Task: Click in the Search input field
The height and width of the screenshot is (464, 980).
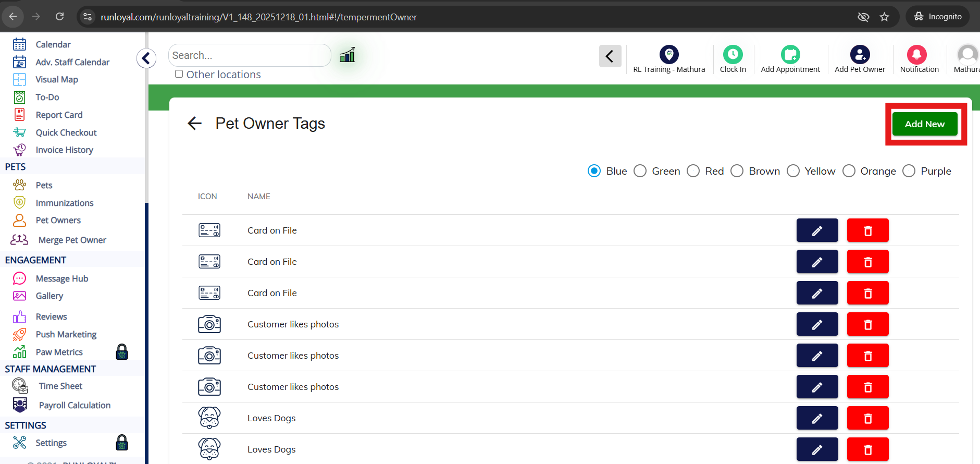Action: click(250, 55)
